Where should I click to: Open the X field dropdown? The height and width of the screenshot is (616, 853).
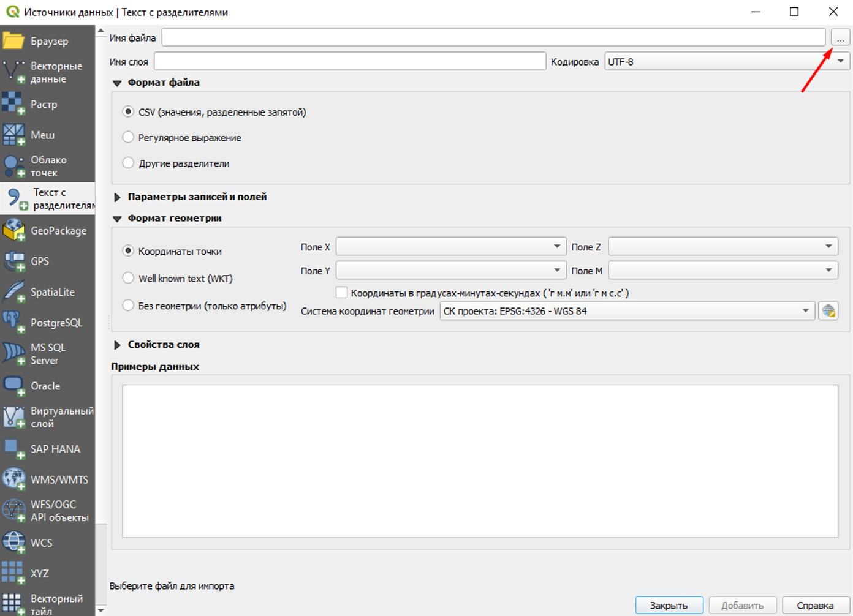click(450, 247)
